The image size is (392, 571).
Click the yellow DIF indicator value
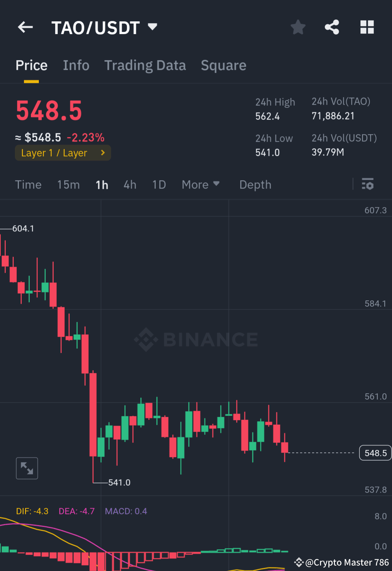point(32,511)
